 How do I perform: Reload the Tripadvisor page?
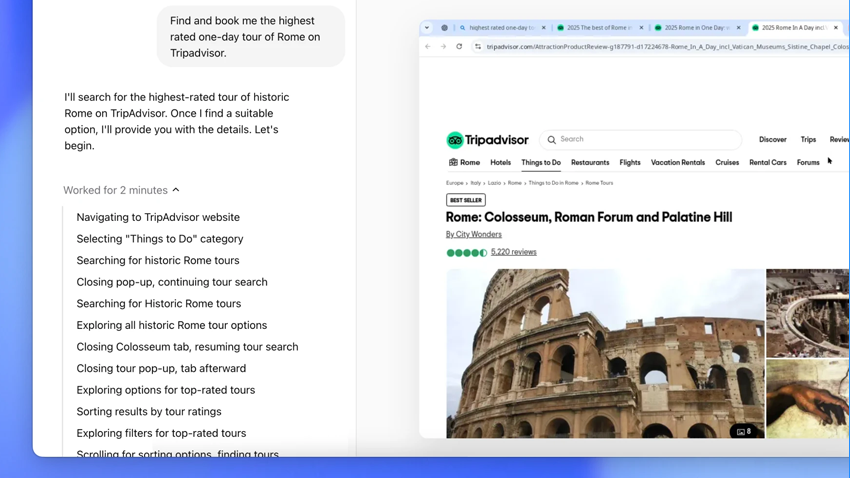459,47
